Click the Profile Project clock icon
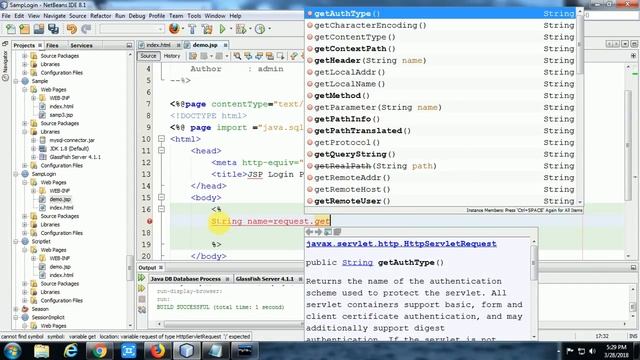 point(260,29)
